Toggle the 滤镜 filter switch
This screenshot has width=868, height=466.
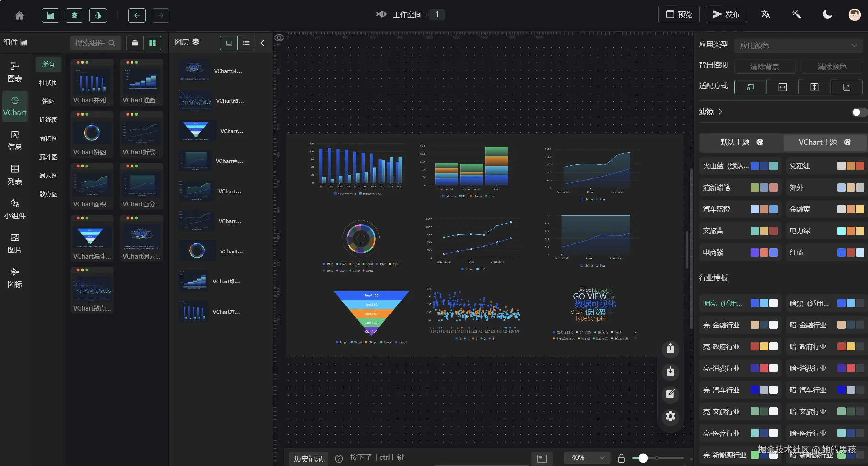858,112
